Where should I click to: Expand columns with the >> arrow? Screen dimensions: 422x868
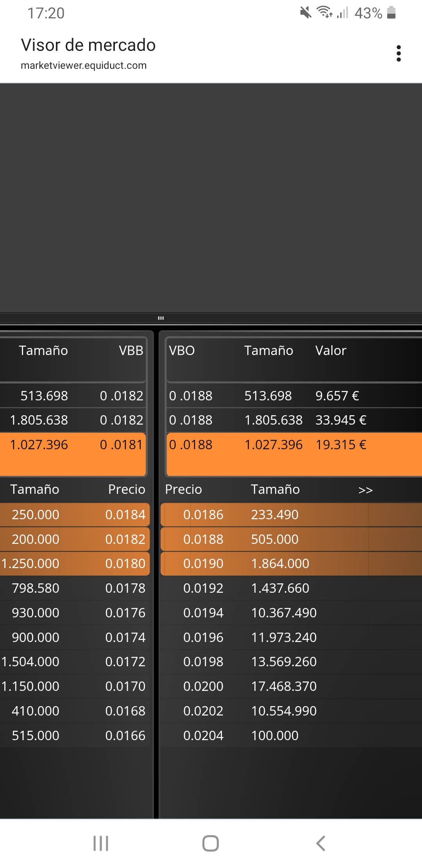(365, 490)
